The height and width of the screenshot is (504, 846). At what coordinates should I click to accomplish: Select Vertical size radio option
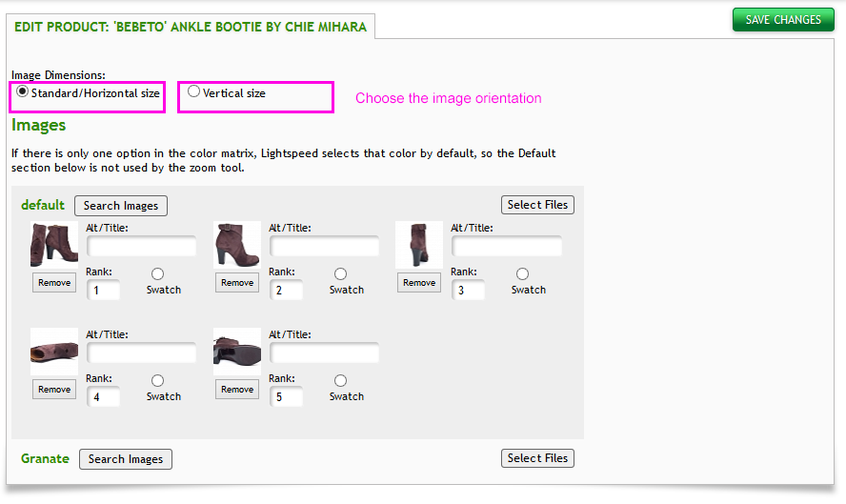tap(194, 92)
